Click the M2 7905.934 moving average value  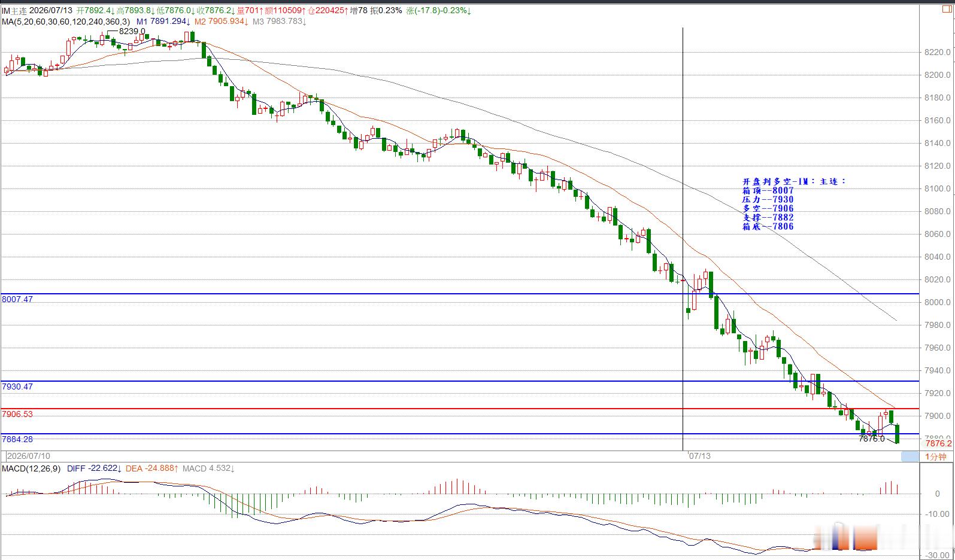[221, 22]
